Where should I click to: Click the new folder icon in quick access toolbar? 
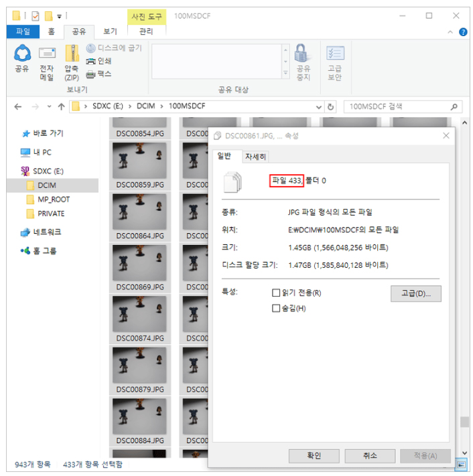48,16
